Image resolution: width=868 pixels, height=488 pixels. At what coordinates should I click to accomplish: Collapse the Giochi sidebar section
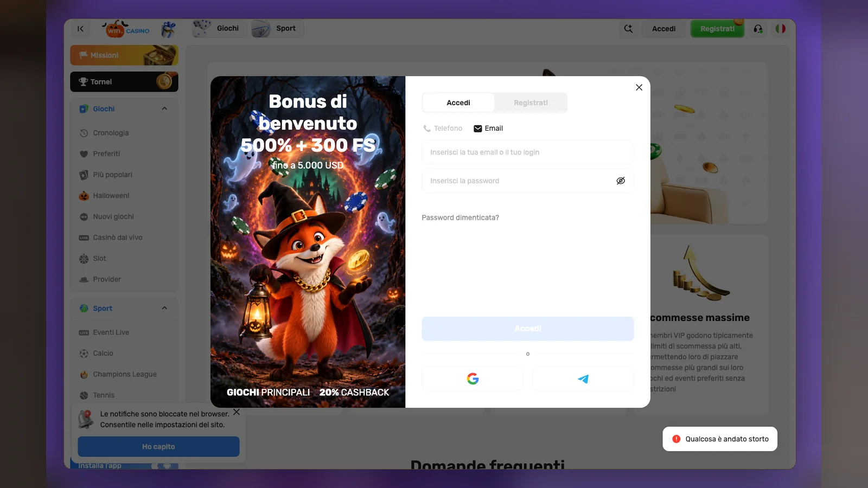click(x=164, y=108)
